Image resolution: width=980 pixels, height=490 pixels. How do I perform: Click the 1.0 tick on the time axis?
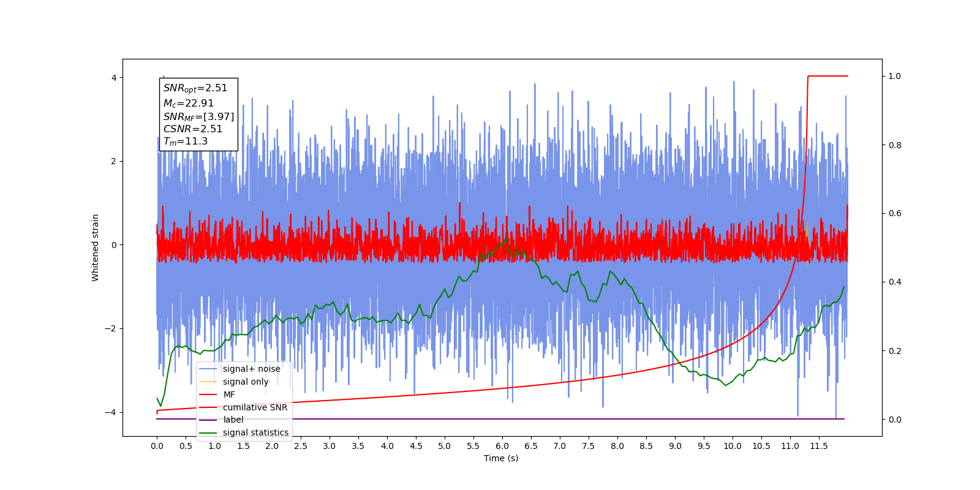[x=214, y=446]
